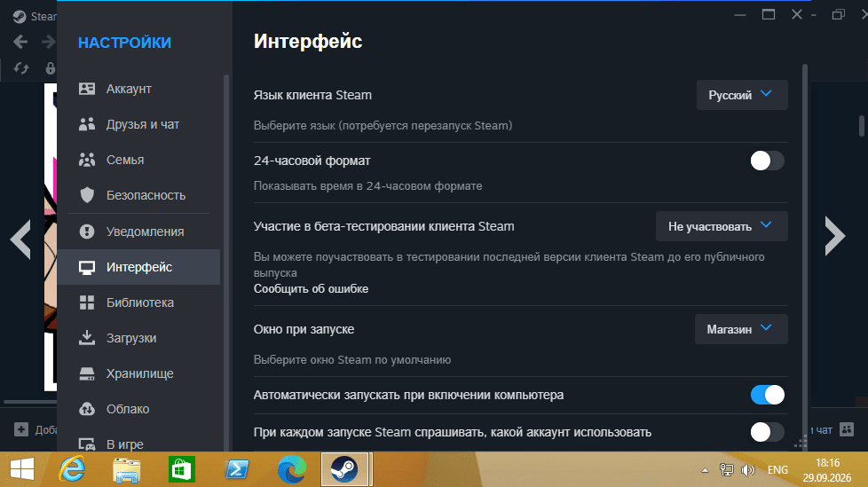Image resolution: width=868 pixels, height=487 pixels.
Task: Select Друзья и чат settings tab
Action: (138, 124)
